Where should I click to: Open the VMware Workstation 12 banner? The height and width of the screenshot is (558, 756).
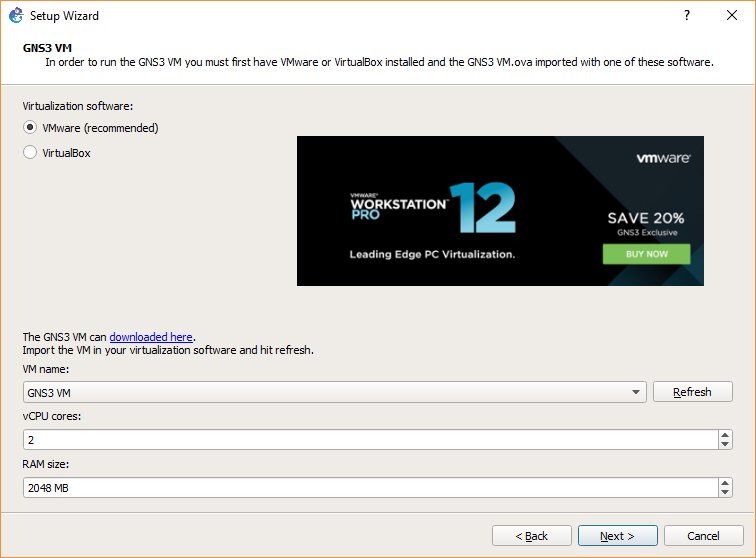point(500,211)
